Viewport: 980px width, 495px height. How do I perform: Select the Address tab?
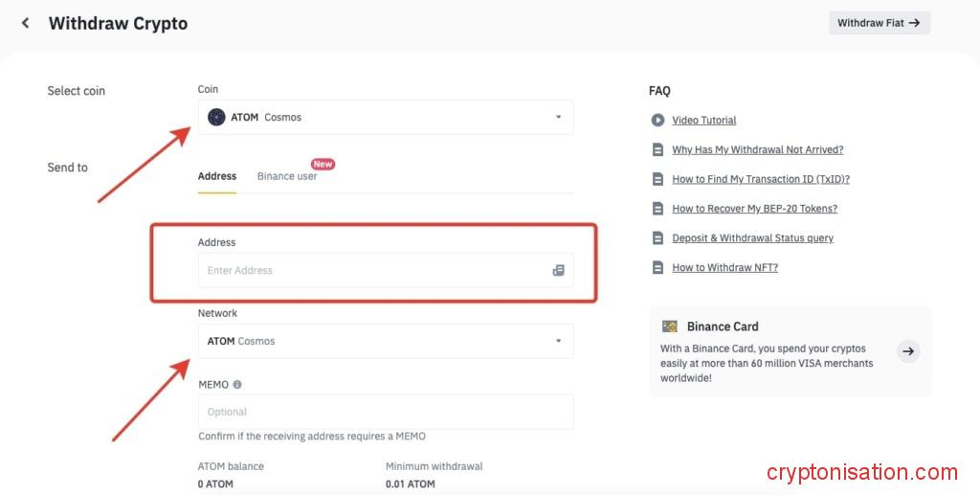(217, 176)
